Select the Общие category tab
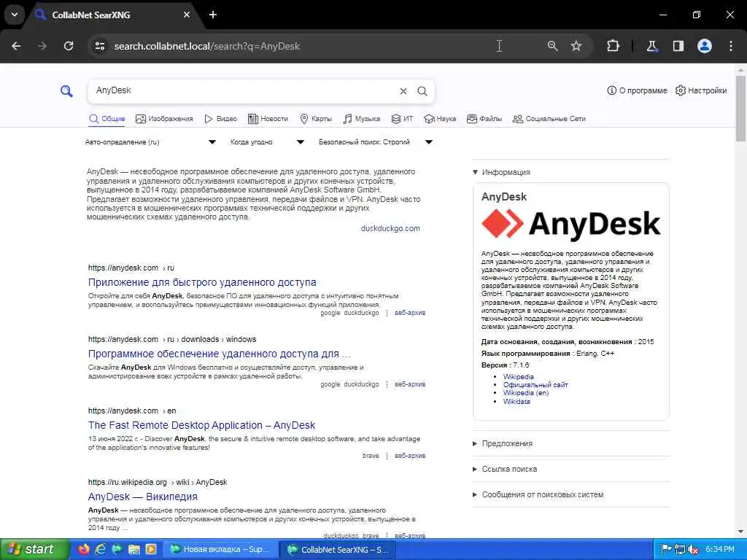 point(107,119)
